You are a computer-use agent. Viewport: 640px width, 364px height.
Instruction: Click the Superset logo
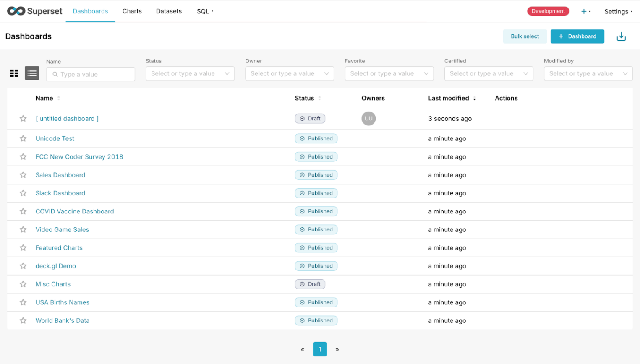[34, 11]
